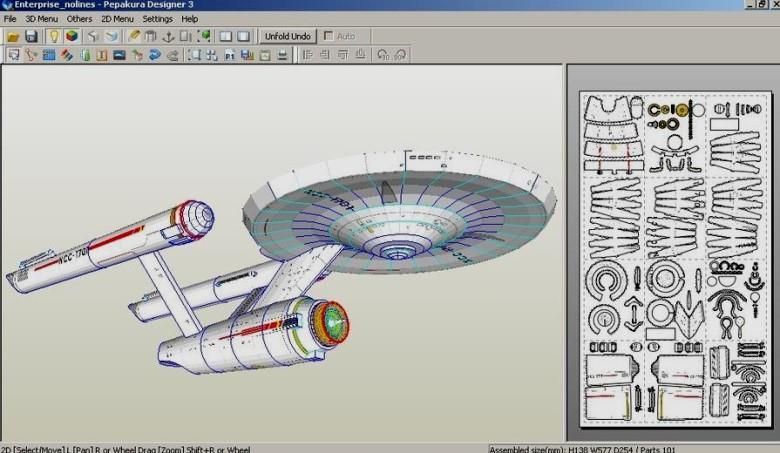The width and height of the screenshot is (780, 453).
Task: Click the Pepakura app icon in the title bar
Action: [x=7, y=4]
